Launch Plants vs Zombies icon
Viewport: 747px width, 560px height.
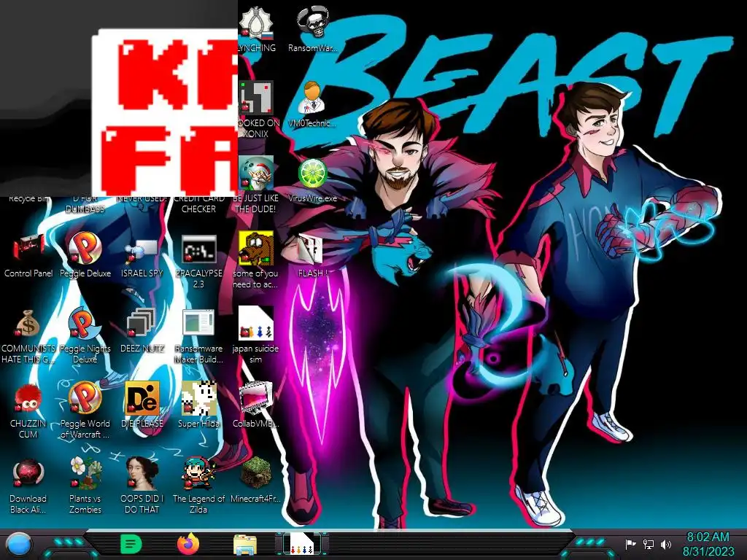(85, 473)
